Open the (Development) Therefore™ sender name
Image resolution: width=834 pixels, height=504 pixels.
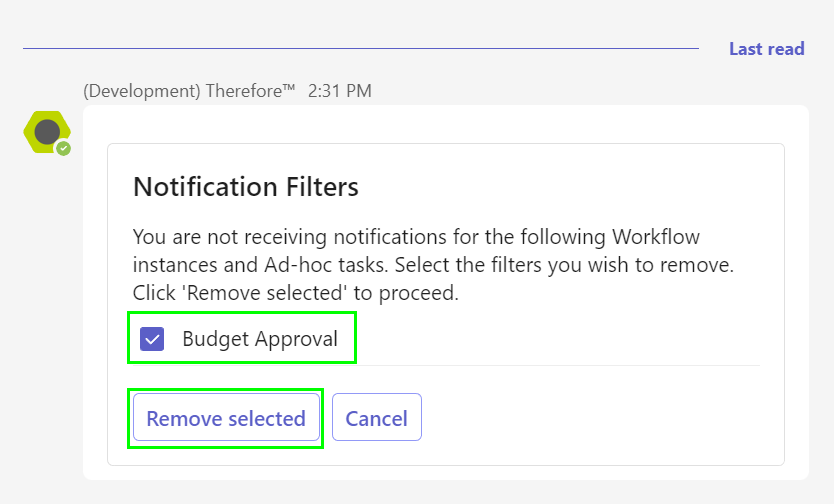(x=189, y=91)
